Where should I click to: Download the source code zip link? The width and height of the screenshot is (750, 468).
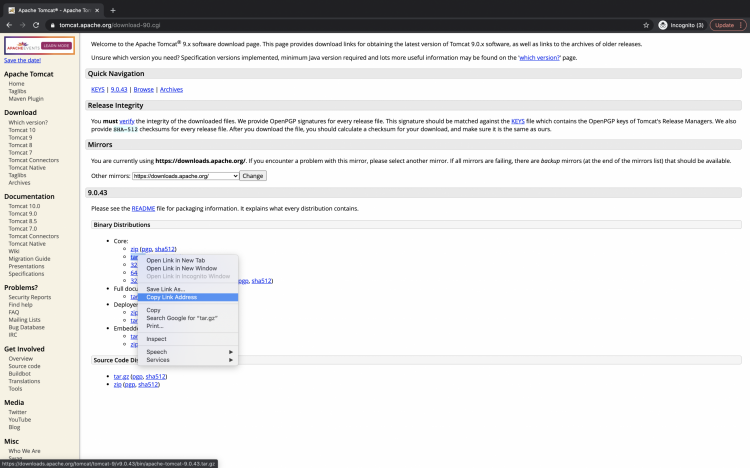(117, 384)
